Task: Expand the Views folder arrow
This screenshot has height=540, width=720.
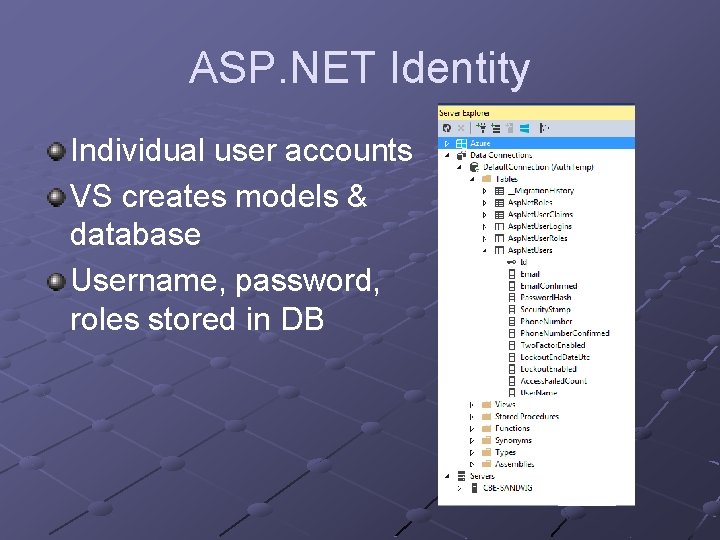Action: 472,405
